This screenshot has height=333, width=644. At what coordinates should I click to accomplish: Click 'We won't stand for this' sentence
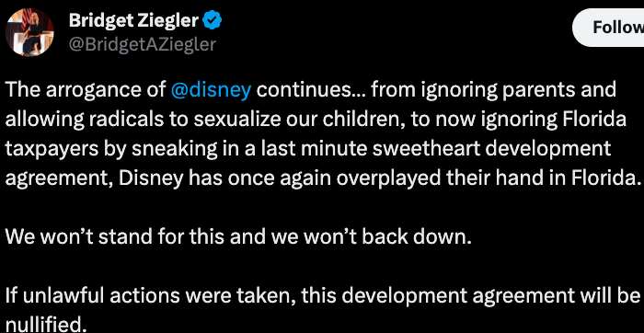coord(238,237)
